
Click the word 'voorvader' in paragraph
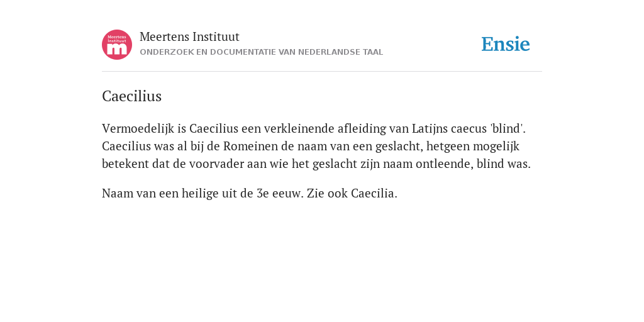point(216,164)
